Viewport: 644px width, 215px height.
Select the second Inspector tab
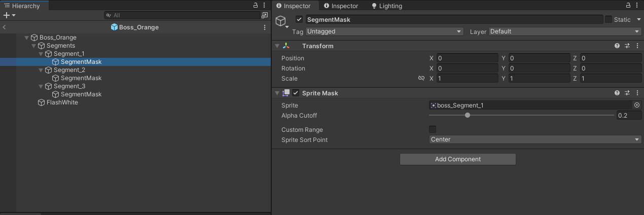click(x=344, y=6)
